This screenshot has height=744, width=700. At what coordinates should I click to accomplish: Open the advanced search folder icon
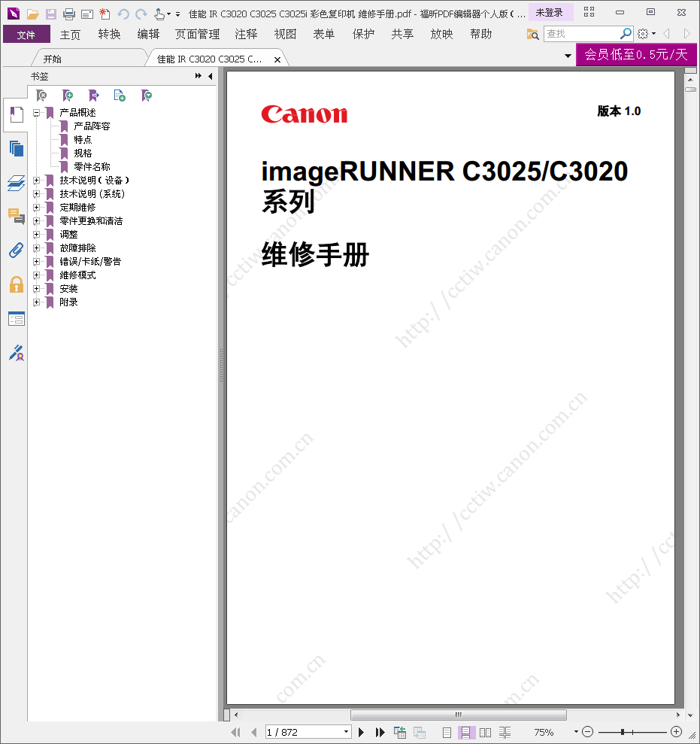[x=532, y=34]
